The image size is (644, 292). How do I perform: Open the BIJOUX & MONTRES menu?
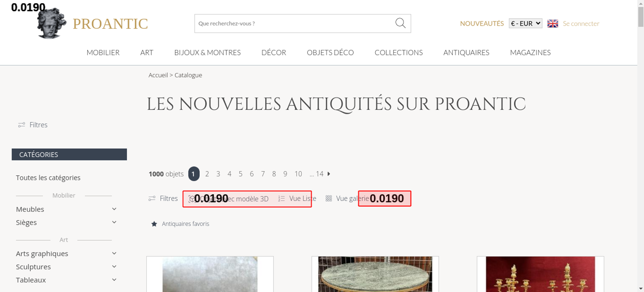coord(207,52)
